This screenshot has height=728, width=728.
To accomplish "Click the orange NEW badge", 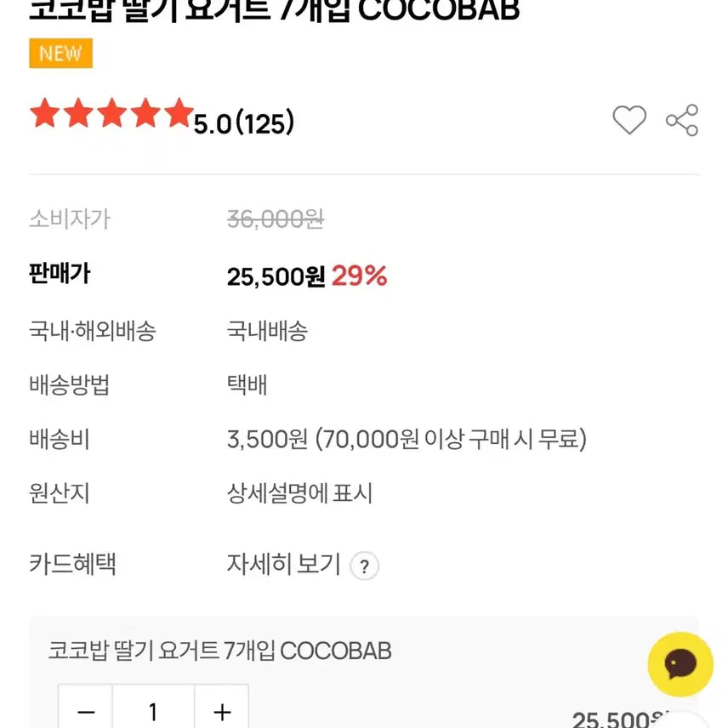I will (60, 54).
